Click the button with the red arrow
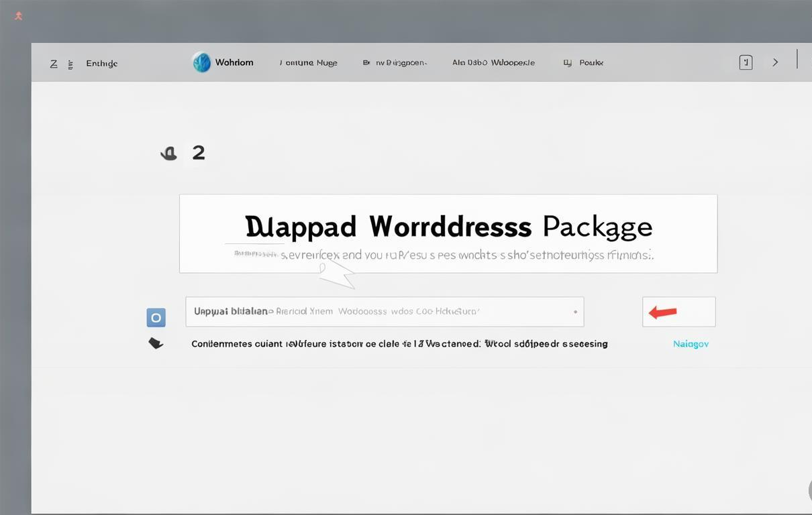 678,312
